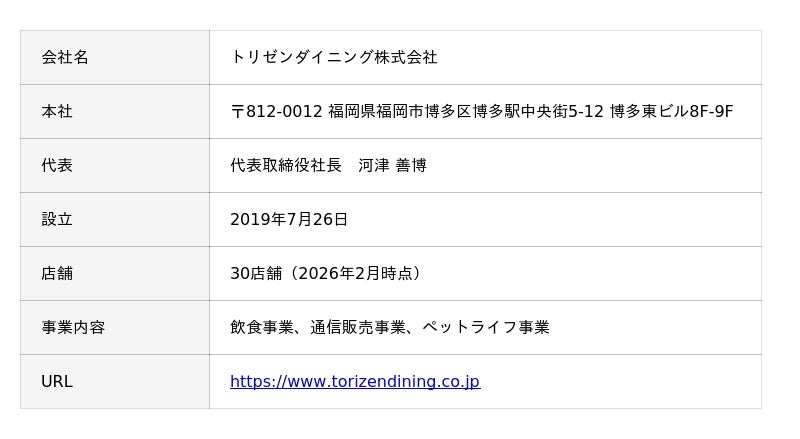Open the torizendining.co.jp website link

pos(354,381)
